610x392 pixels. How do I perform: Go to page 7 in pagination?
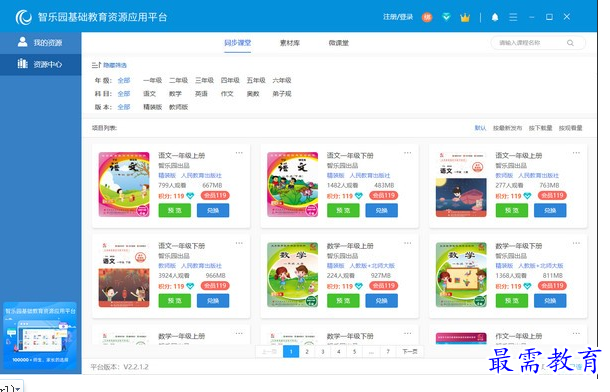click(x=388, y=352)
